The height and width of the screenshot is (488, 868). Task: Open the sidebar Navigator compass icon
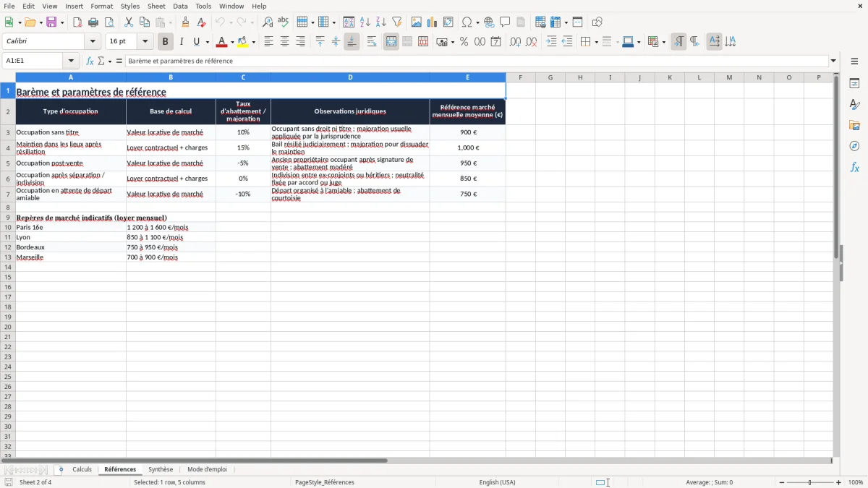(x=854, y=146)
